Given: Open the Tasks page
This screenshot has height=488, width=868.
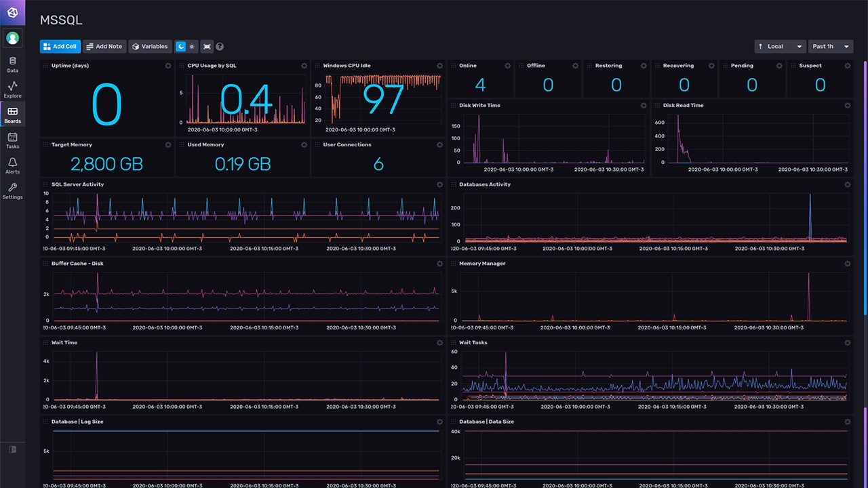Looking at the screenshot, I should point(12,140).
